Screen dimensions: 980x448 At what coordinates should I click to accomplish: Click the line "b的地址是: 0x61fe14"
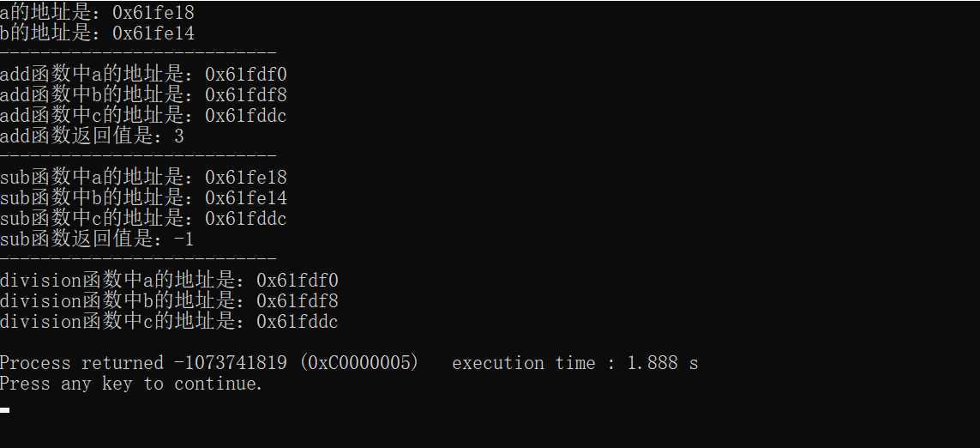click(x=97, y=33)
